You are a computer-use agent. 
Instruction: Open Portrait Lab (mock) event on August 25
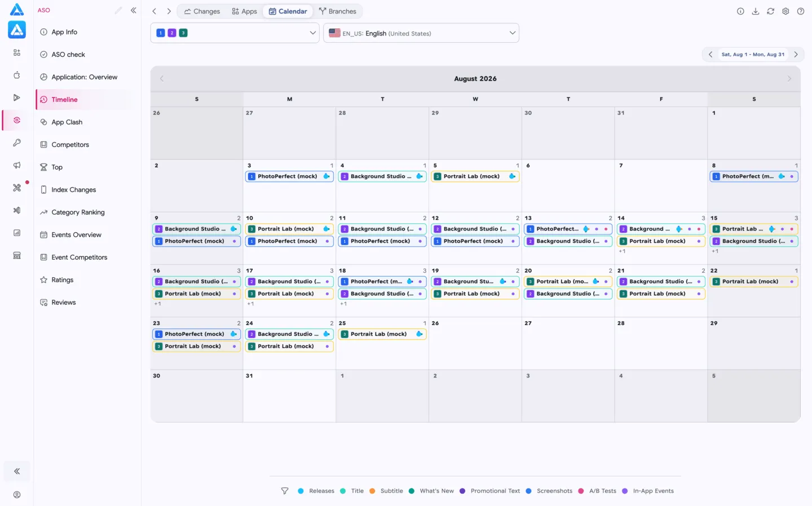pos(382,334)
